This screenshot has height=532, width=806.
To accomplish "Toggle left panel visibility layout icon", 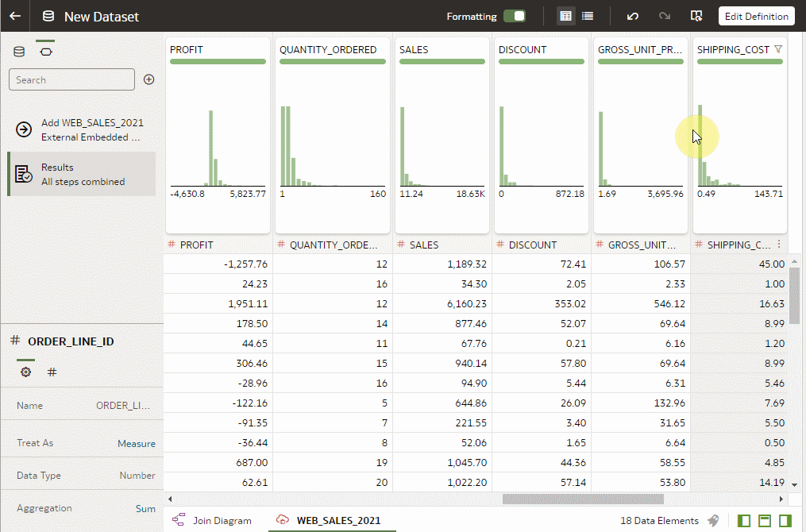I will 744,521.
